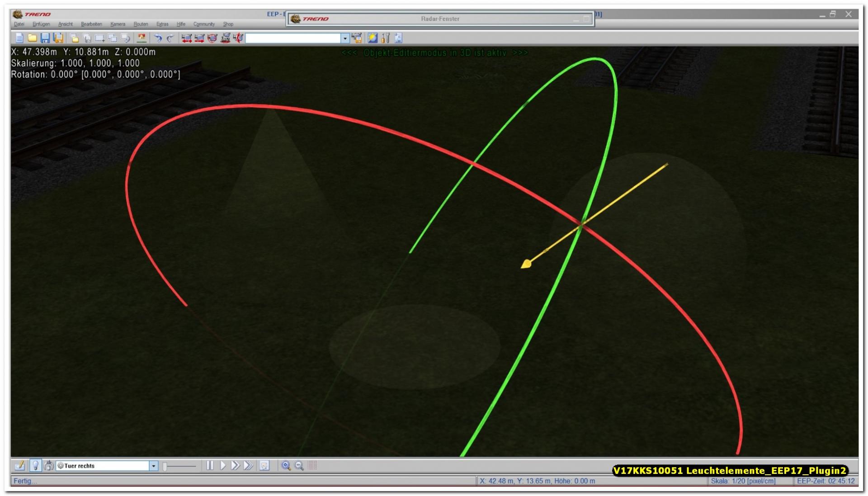Toggle the grid display icon
This screenshot has width=868, height=496.
tap(312, 466)
